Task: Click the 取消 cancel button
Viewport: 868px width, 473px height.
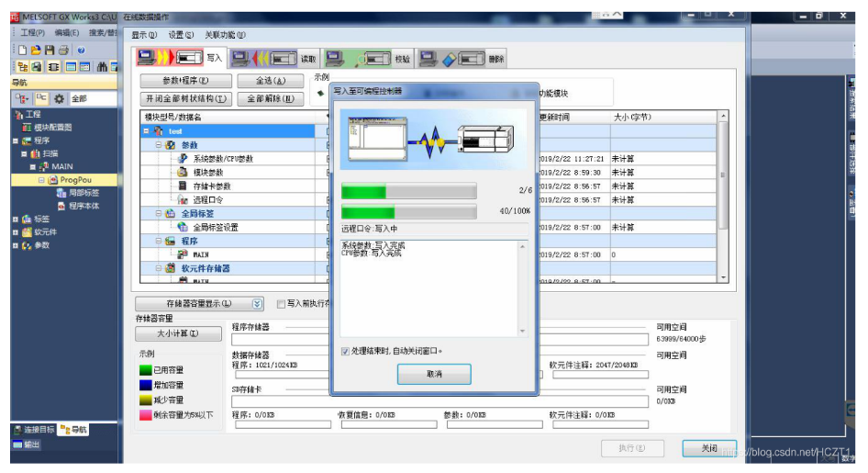Action: click(x=434, y=374)
